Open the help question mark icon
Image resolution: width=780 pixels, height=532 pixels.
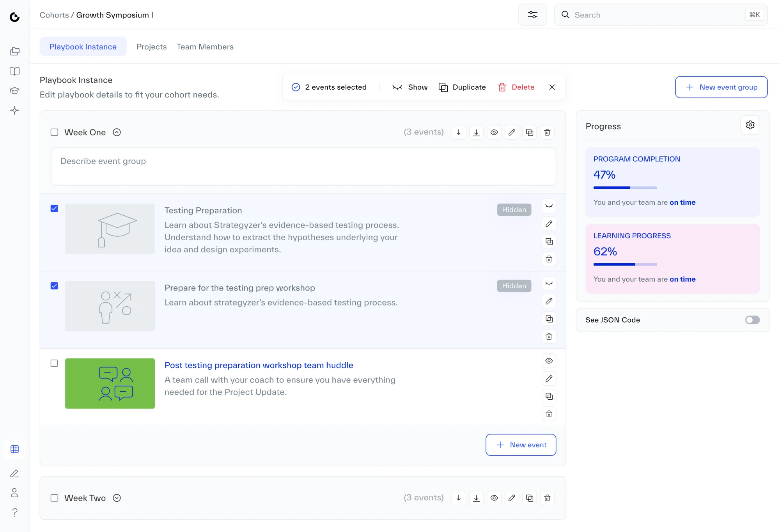tap(14, 512)
